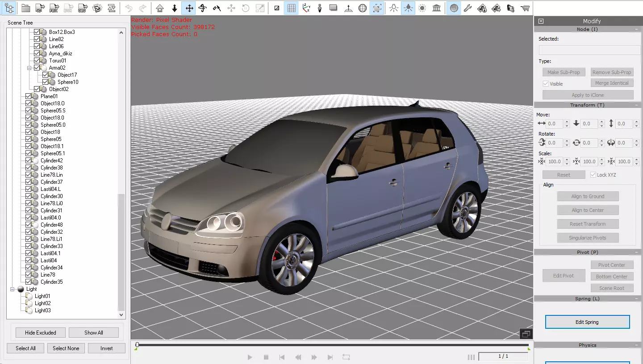This screenshot has height=364, width=643.
Task: Click the Show All button
Action: pos(94,333)
